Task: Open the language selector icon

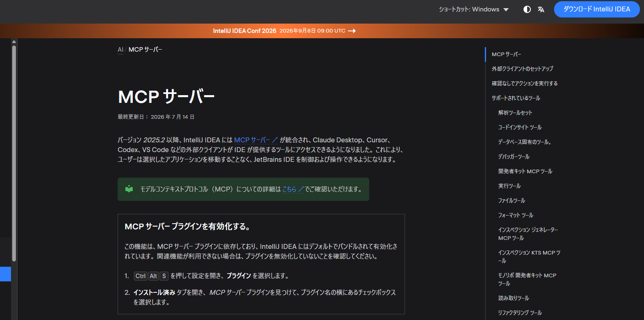Action: click(541, 9)
